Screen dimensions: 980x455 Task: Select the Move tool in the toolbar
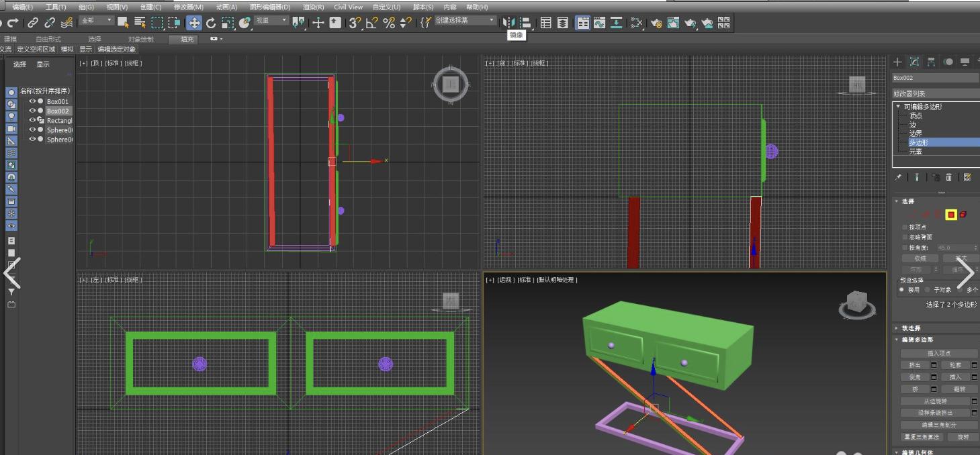click(x=193, y=23)
